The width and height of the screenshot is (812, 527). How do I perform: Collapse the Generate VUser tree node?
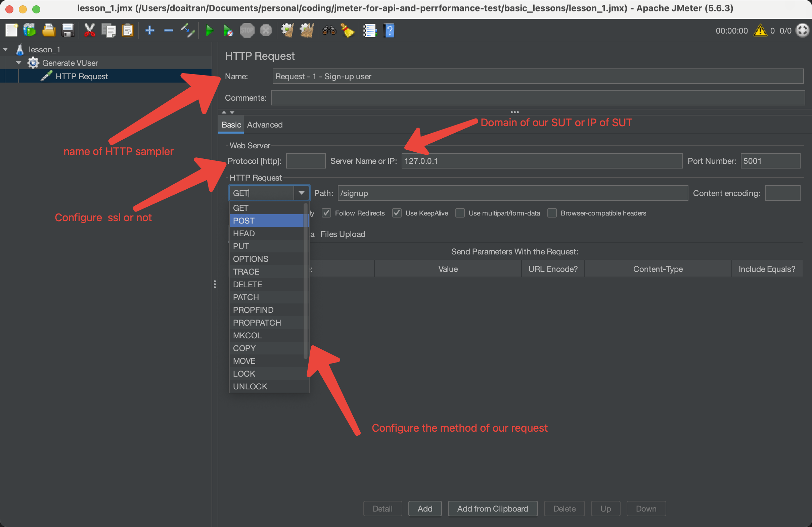19,63
